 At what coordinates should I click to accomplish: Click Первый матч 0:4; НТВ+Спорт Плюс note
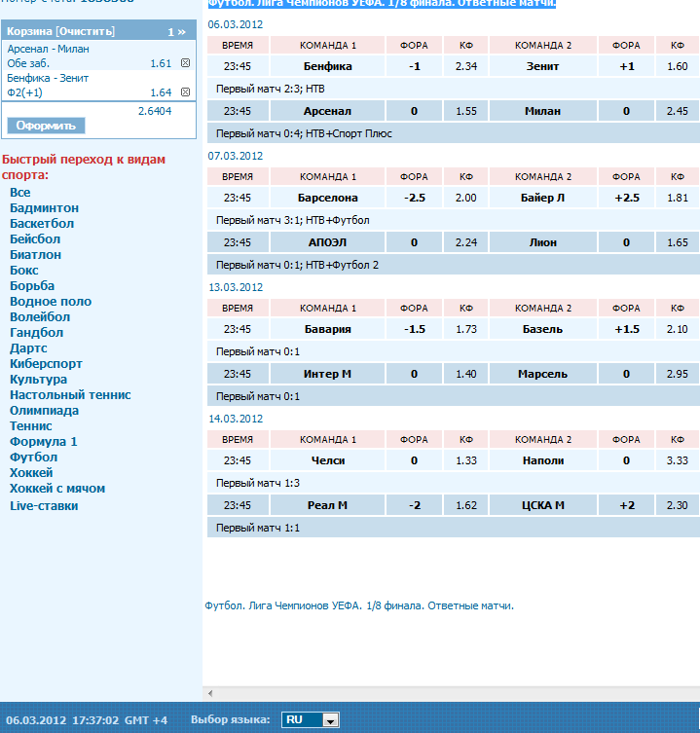point(304,133)
